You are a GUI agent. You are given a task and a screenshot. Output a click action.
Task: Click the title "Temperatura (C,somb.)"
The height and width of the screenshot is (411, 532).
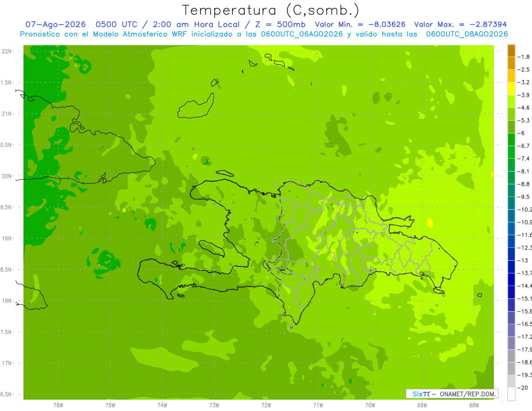click(x=271, y=10)
